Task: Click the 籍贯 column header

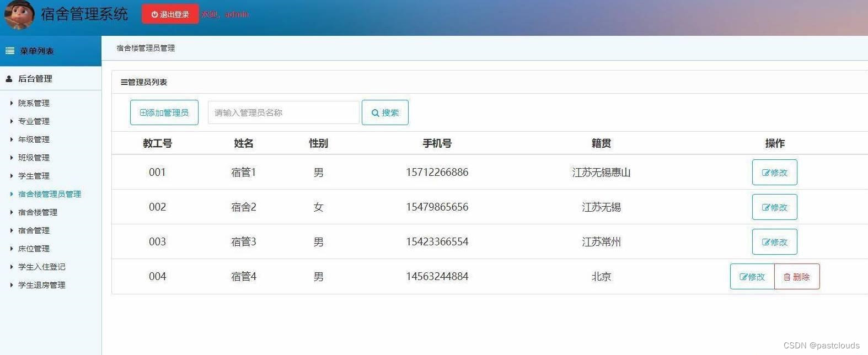Action: point(601,143)
